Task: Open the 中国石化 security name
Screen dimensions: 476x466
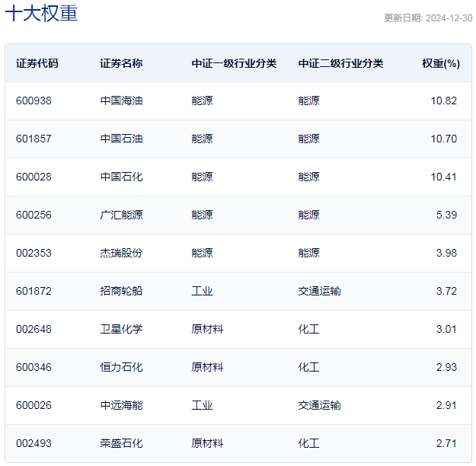Action: (121, 177)
